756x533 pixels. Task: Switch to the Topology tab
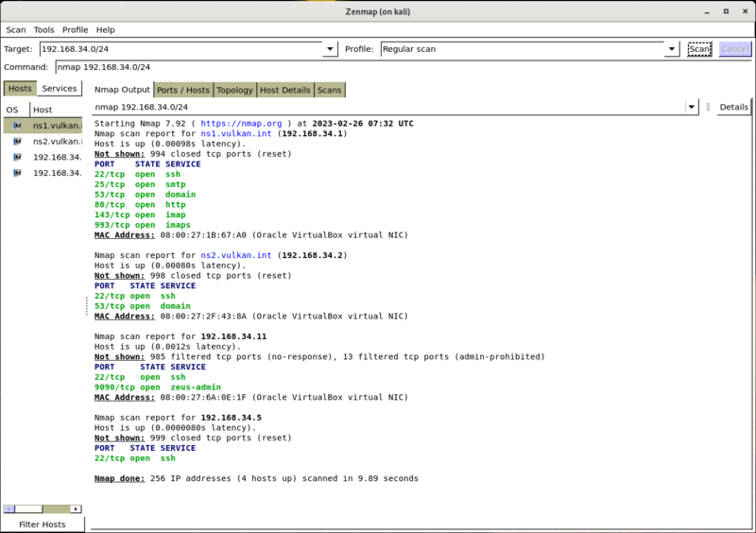coord(234,90)
